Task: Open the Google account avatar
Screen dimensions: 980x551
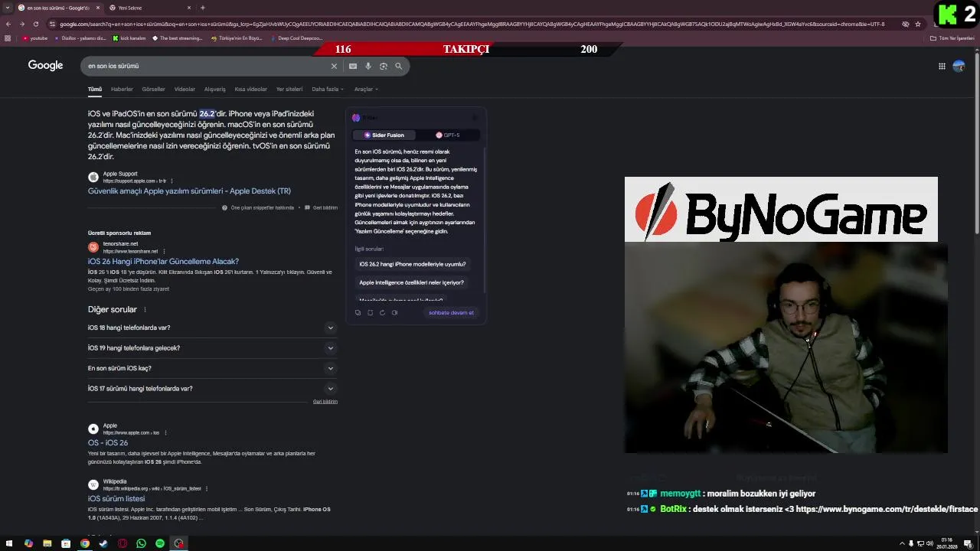Action: [x=959, y=66]
